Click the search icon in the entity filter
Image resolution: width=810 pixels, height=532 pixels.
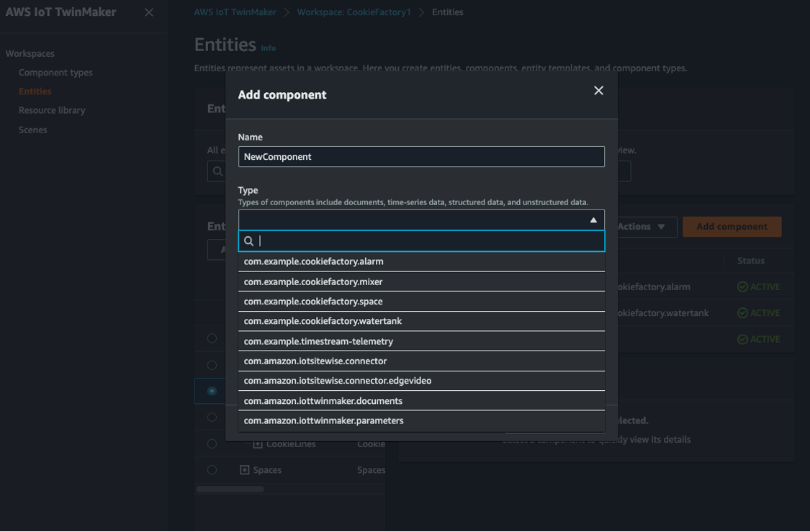pos(217,171)
